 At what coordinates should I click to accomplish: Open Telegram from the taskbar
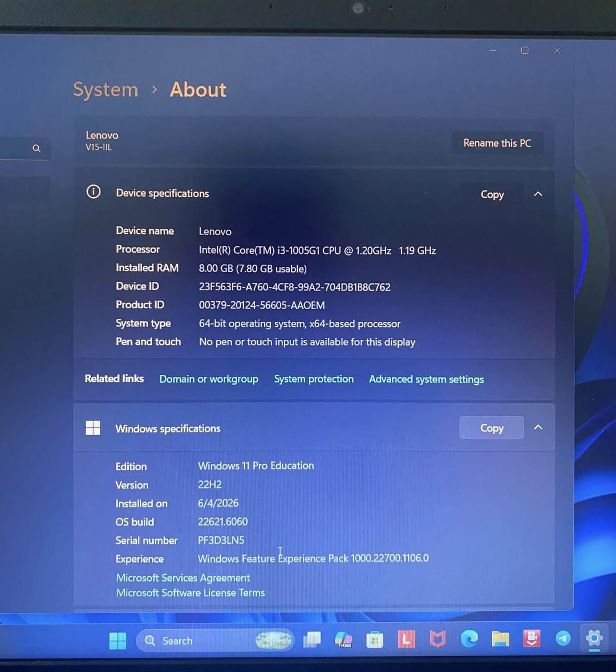coord(563,638)
